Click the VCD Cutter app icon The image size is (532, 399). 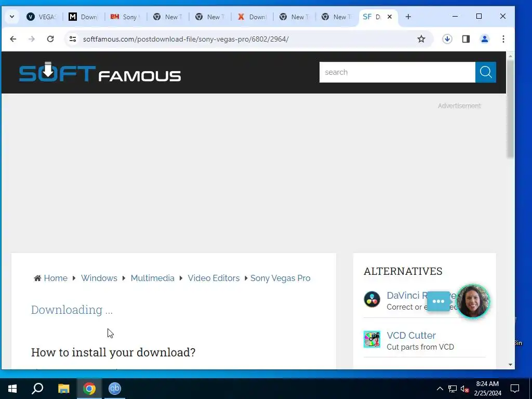point(372,339)
